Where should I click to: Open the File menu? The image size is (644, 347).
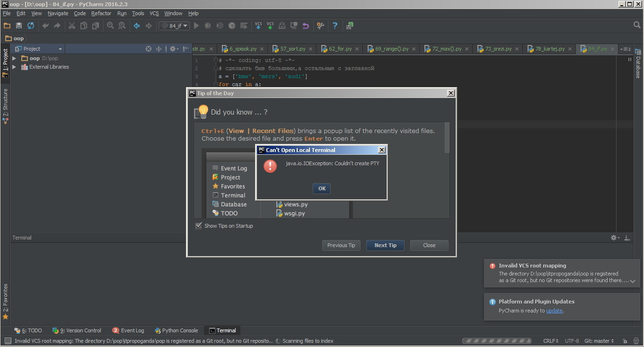[x=7, y=13]
